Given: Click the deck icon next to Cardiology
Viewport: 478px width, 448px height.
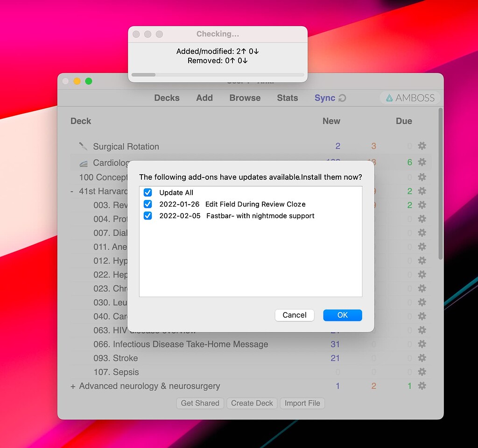Looking at the screenshot, I should [83, 163].
